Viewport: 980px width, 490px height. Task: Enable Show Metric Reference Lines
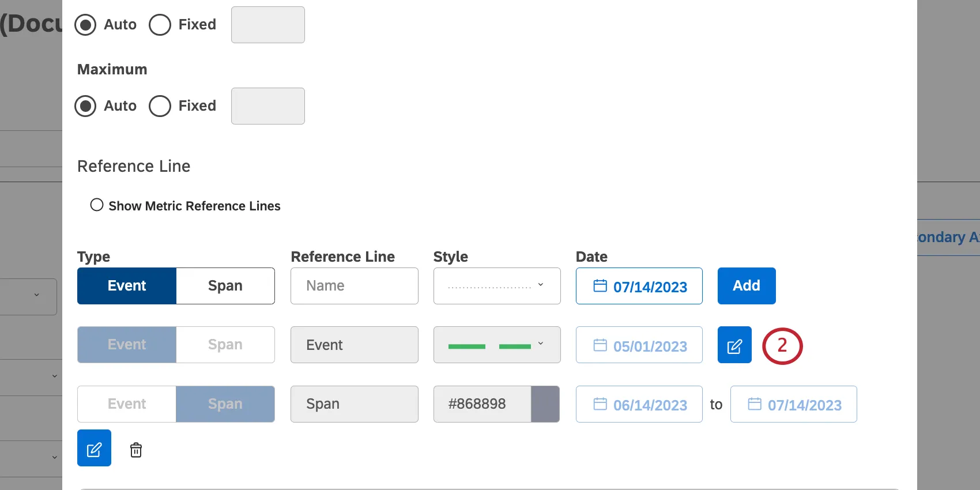point(97,205)
